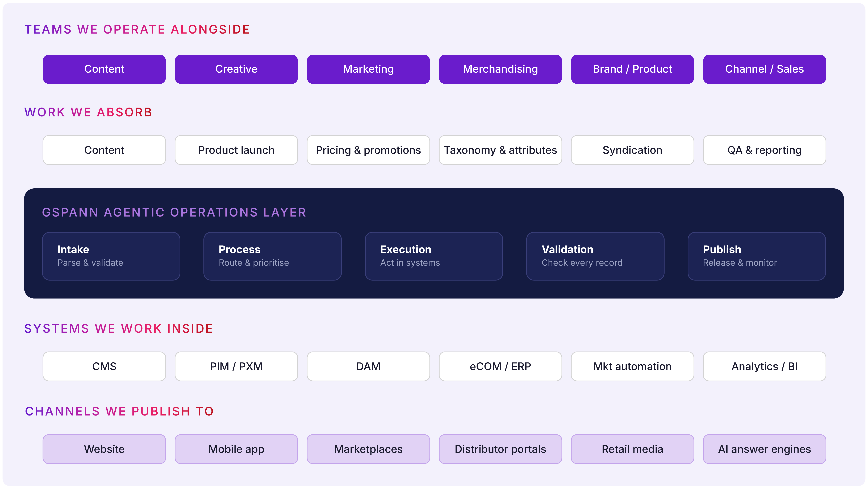Click the Marketing team box
This screenshot has width=868, height=489.
pyautogui.click(x=368, y=69)
